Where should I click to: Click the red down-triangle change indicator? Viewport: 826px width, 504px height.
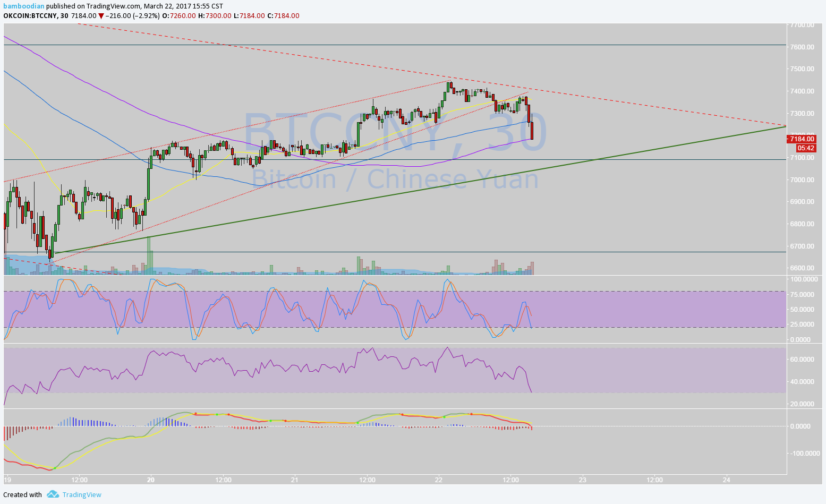click(101, 16)
